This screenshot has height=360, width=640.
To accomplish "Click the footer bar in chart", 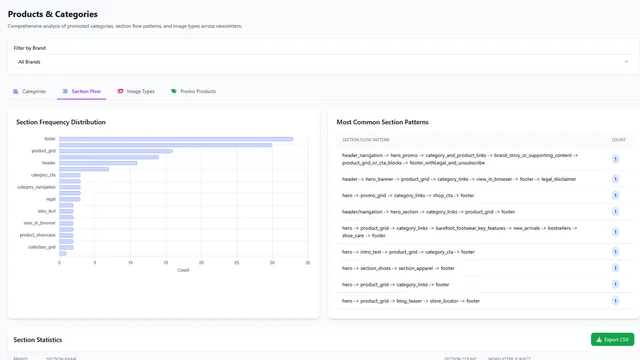I will pos(176,139).
